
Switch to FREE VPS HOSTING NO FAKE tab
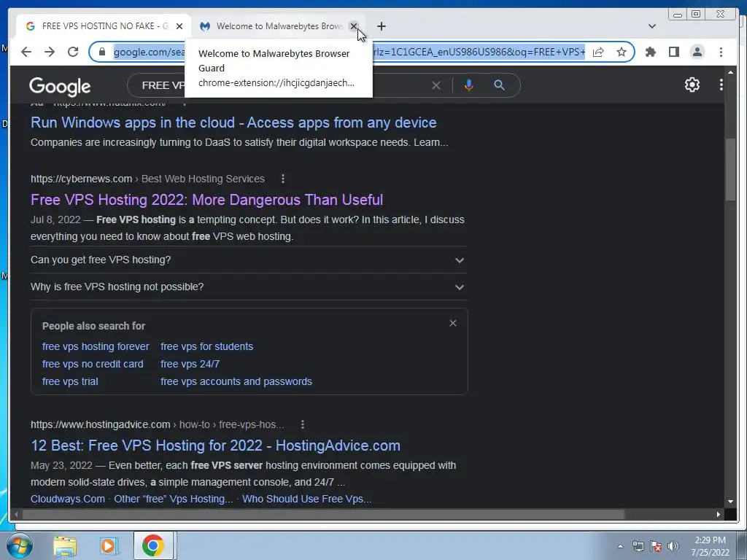(x=104, y=26)
